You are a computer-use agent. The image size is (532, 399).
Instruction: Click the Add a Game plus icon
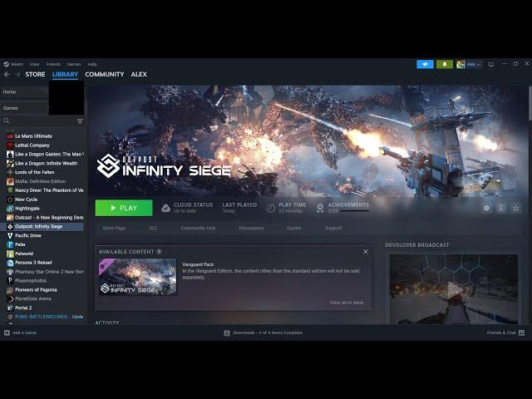tap(7, 332)
